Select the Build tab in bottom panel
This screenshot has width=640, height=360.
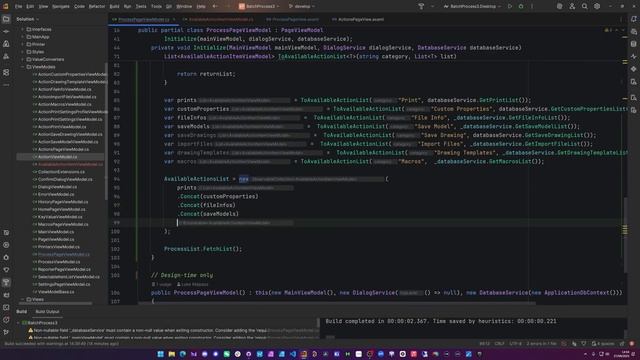pyautogui.click(x=22, y=311)
